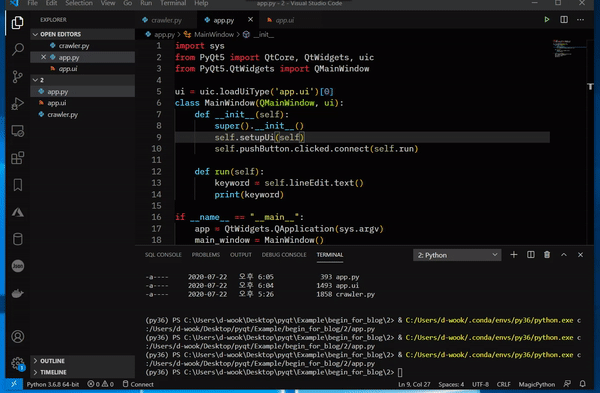Open errors and warnings count in status bar
600x393 pixels.
101,384
